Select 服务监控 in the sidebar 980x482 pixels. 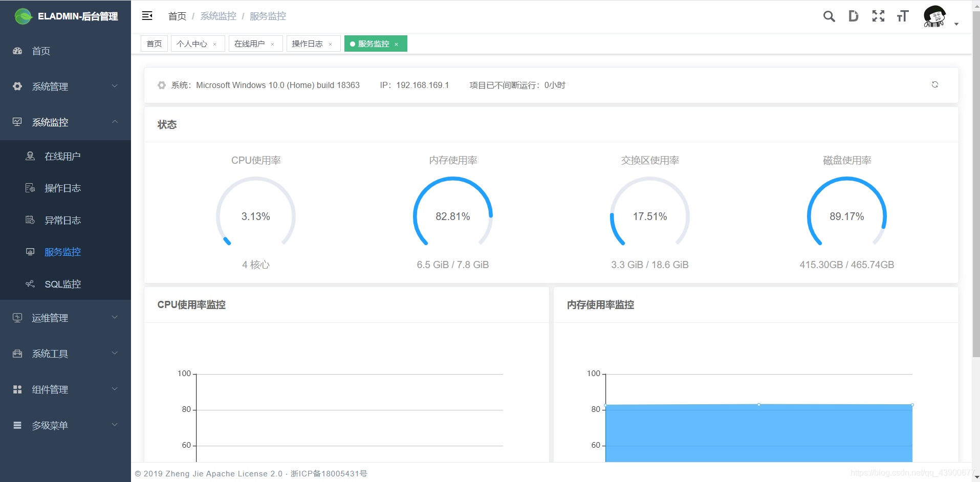66,252
